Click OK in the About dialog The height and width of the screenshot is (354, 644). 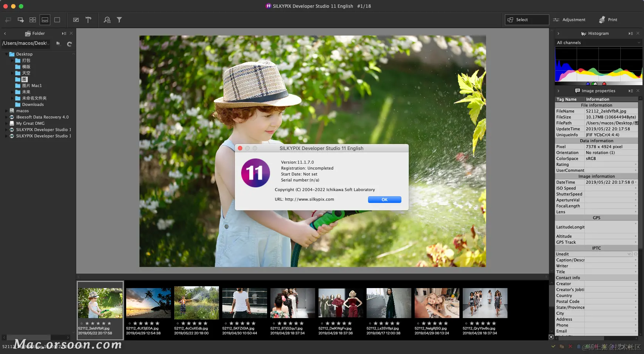click(x=385, y=200)
